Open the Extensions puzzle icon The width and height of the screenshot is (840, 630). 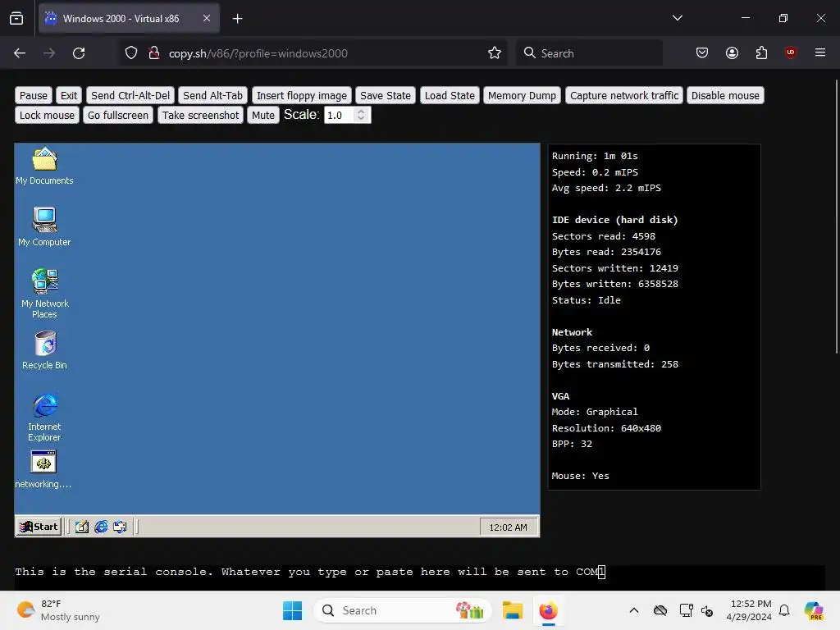pyautogui.click(x=761, y=52)
